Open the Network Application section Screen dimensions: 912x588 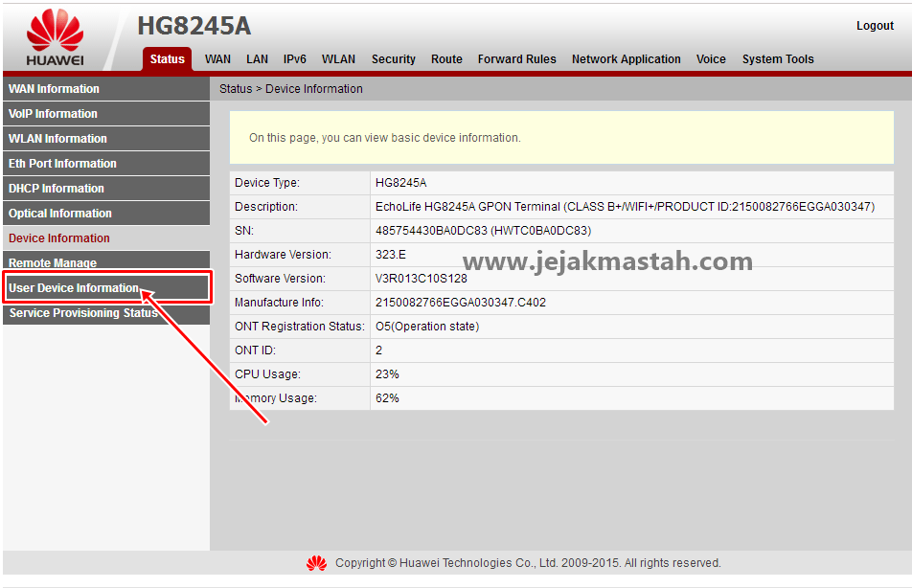tap(626, 58)
